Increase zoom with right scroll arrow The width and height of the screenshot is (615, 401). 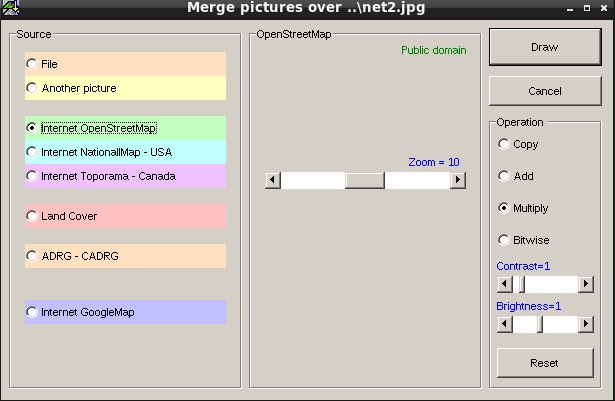(x=458, y=180)
